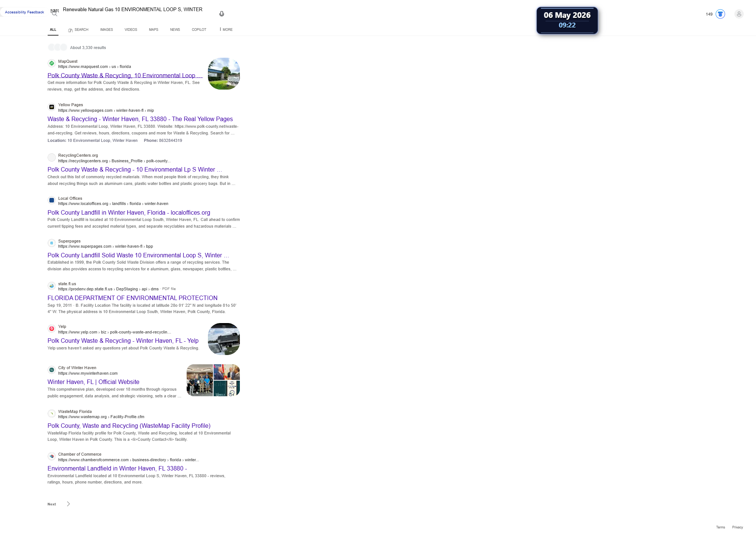
Task: Click the mapquest.com URL breadcrumb
Action: coord(95,67)
